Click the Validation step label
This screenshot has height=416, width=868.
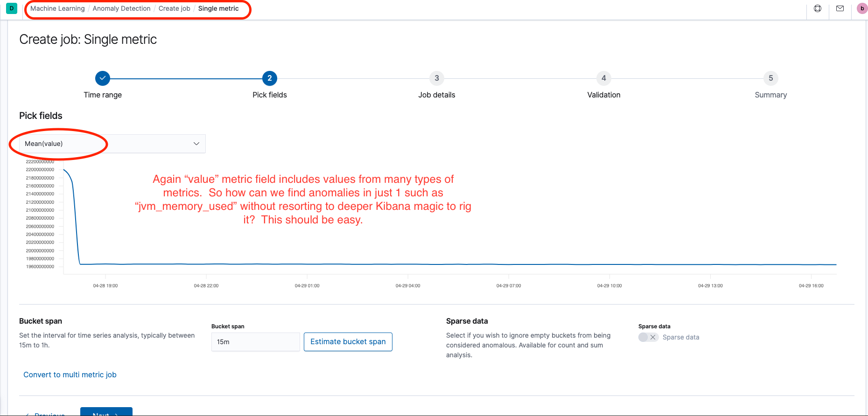pos(604,95)
